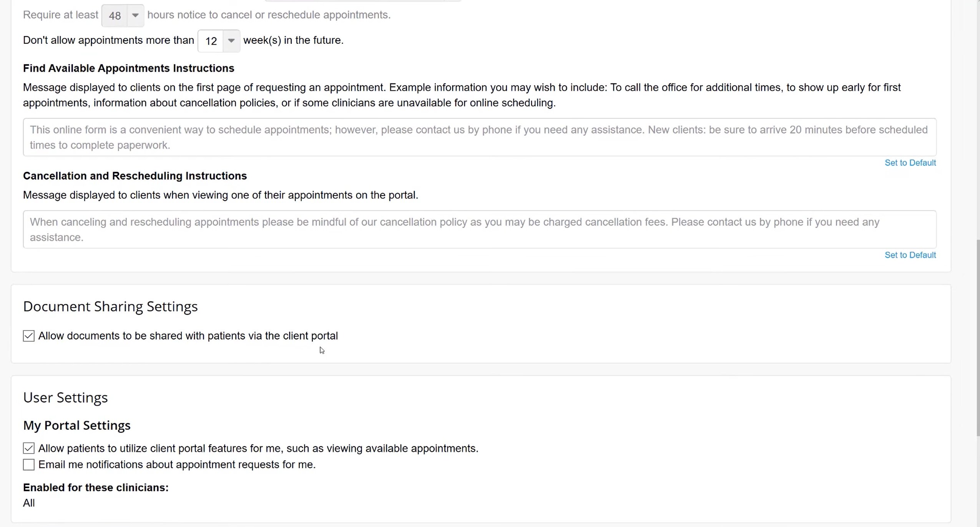Click the 48 value in hours notice combo box
The height and width of the screenshot is (527, 980).
tap(115, 16)
